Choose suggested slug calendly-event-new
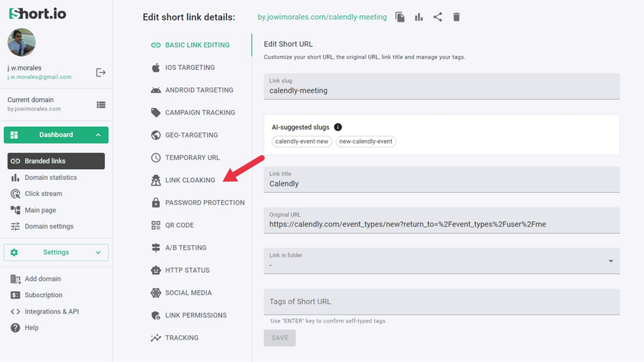Image resolution: width=644 pixels, height=362 pixels. (301, 141)
